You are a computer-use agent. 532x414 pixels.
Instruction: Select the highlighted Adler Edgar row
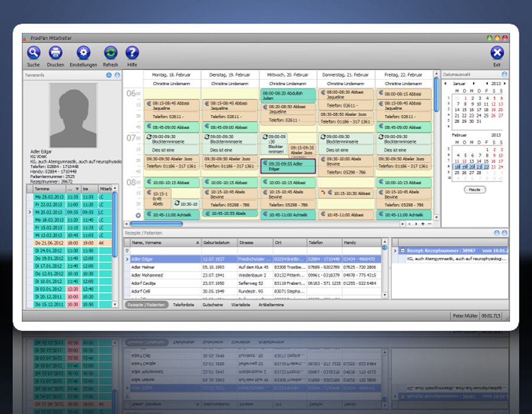point(253,259)
